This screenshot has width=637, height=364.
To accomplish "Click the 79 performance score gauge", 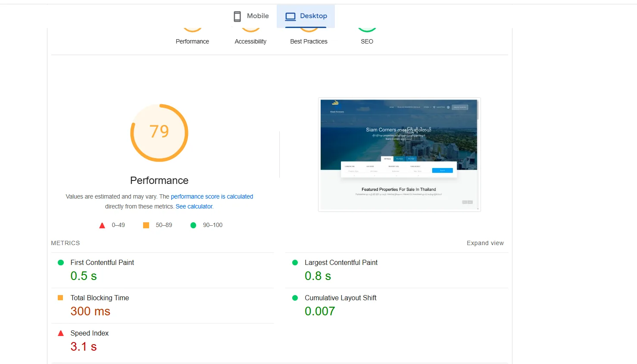I will click(x=159, y=133).
